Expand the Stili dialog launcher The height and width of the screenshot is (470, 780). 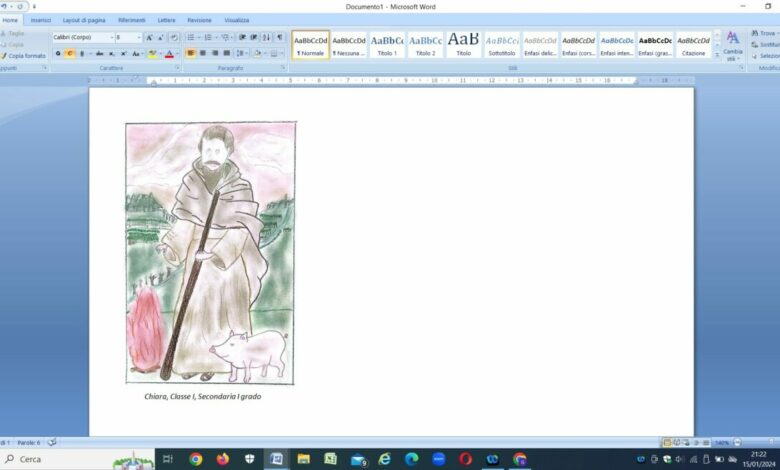click(741, 68)
